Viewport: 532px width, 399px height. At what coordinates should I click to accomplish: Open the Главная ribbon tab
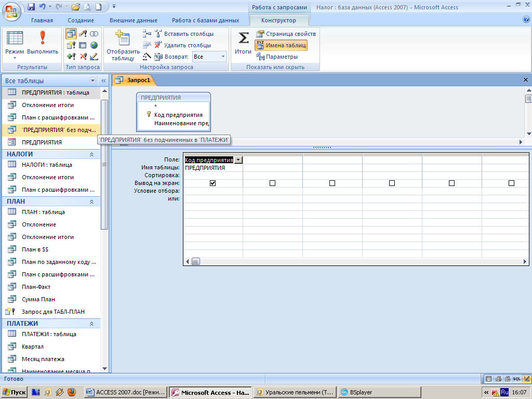(x=42, y=20)
